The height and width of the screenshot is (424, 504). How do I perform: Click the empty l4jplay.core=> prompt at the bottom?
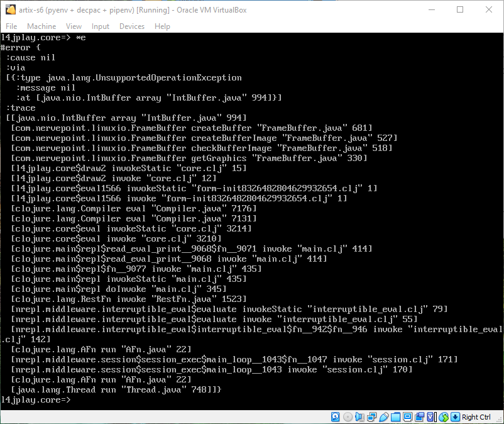click(x=35, y=399)
